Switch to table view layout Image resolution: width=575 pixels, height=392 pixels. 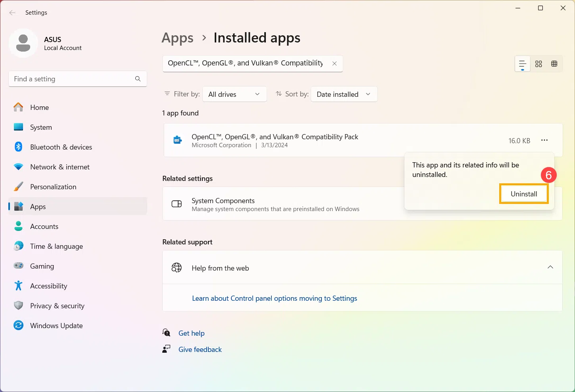pos(554,64)
